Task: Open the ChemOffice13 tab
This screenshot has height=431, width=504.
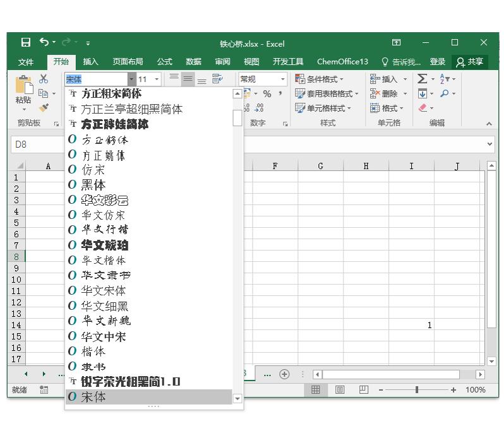Action: (342, 62)
